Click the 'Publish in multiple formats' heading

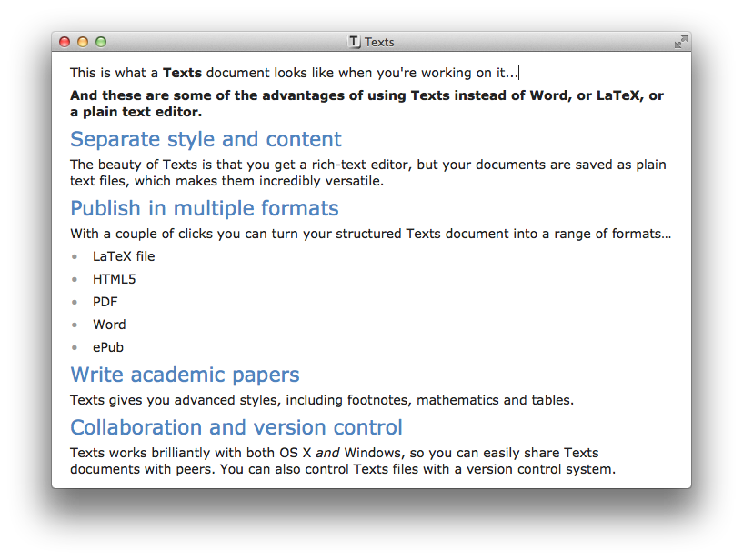(x=205, y=208)
